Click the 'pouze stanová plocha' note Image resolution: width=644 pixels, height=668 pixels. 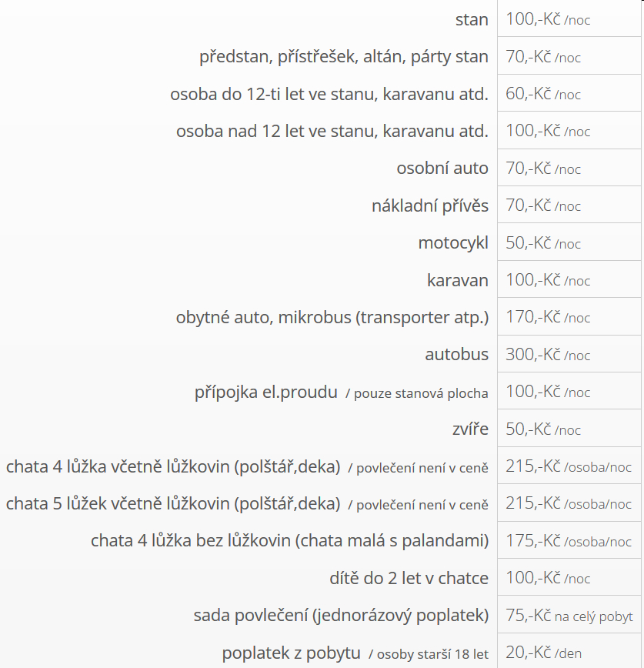click(417, 393)
